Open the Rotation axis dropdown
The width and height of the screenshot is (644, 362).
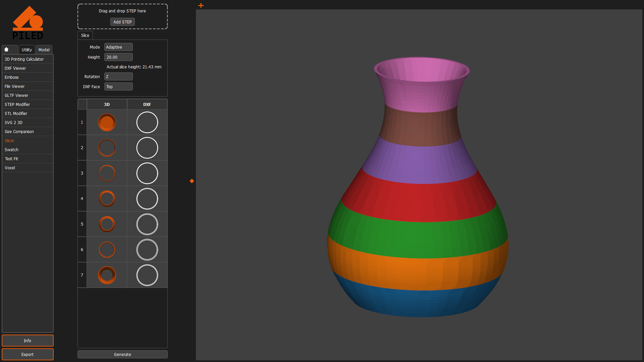point(118,77)
